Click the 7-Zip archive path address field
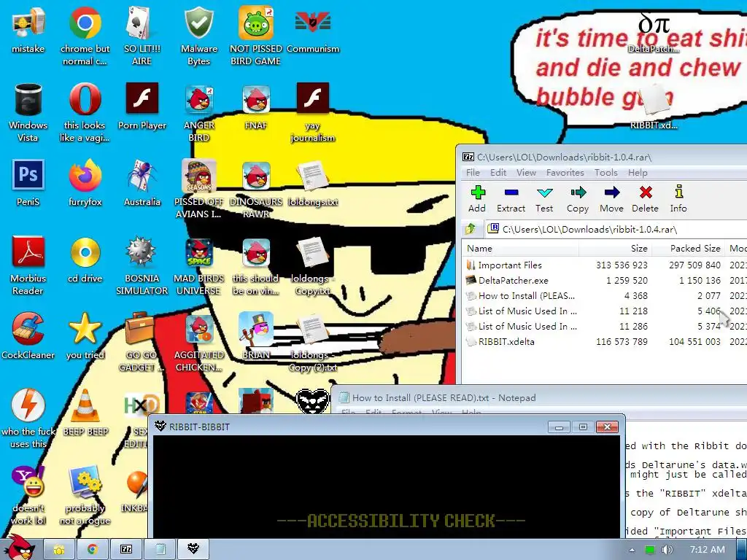Screen dimensions: 747x560 tap(616, 229)
